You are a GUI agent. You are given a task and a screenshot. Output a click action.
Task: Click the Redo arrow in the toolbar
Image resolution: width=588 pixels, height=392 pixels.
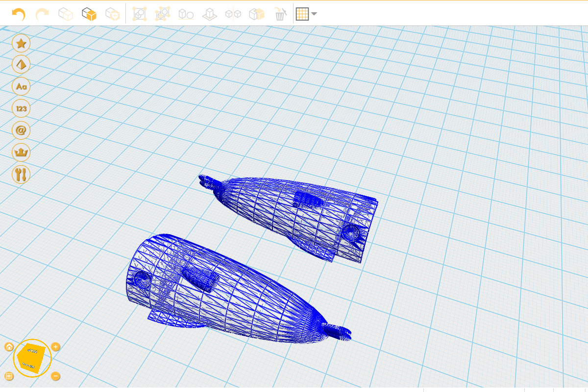pyautogui.click(x=42, y=14)
